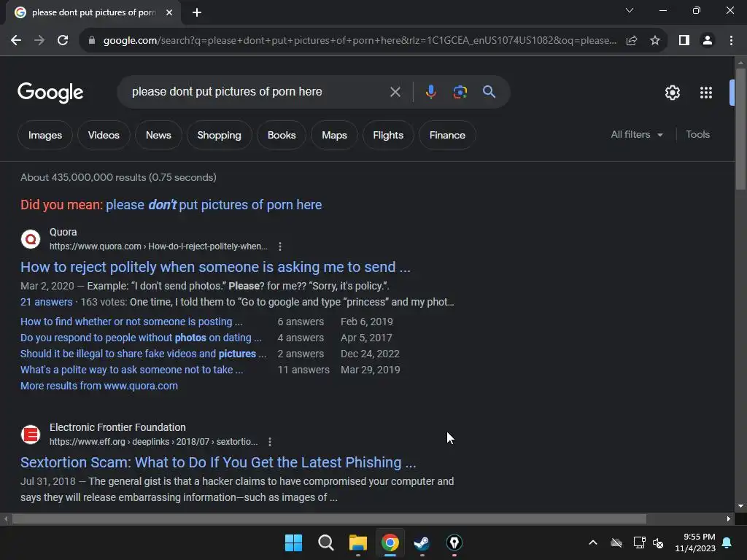Open 'How to reject politely' Quora result
747x560 pixels.
coord(215,267)
